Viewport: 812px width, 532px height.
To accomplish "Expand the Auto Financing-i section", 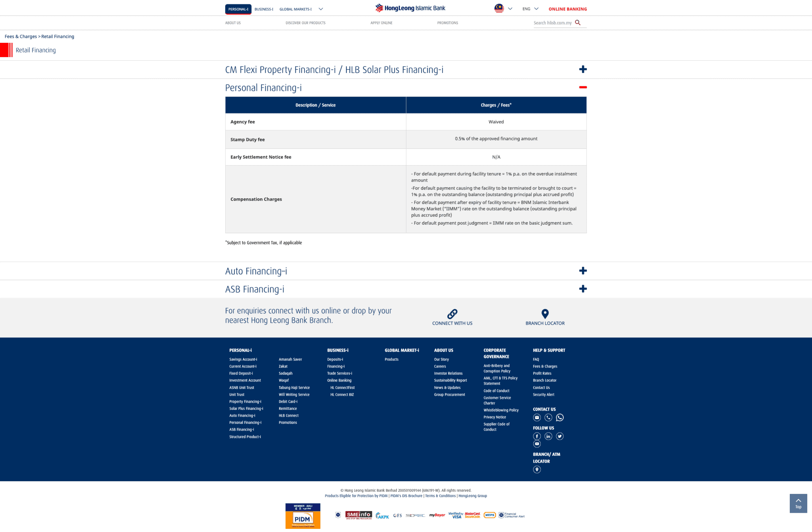I will point(583,271).
